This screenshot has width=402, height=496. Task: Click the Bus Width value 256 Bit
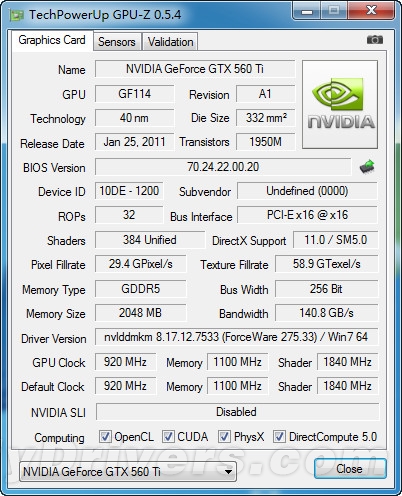click(x=326, y=289)
